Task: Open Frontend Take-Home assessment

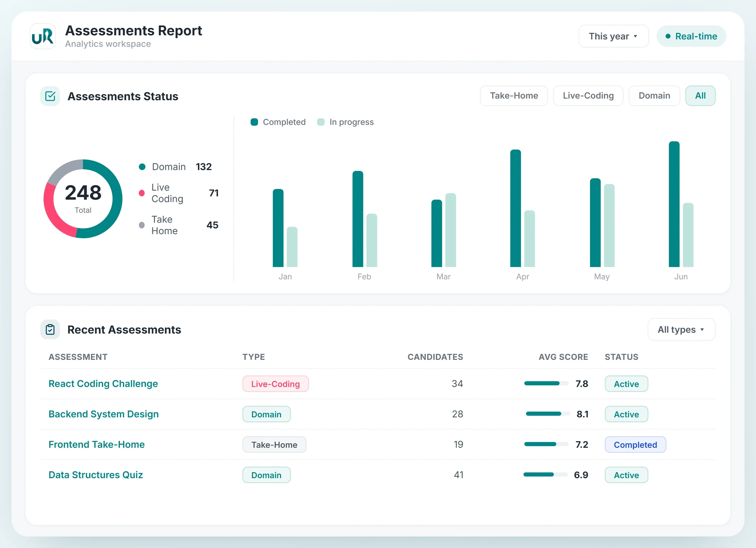Action: click(x=97, y=444)
